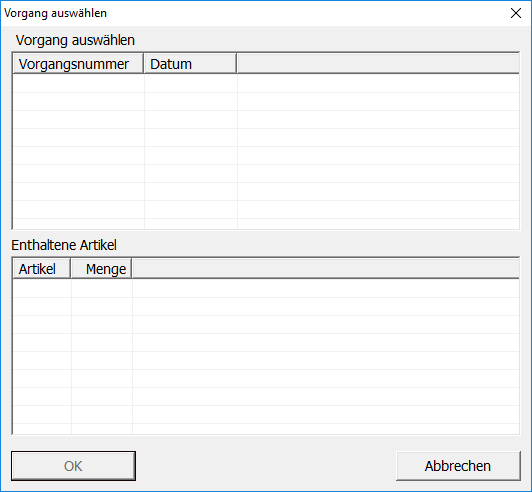
Task: Click the Artikel column header
Action: pos(42,269)
